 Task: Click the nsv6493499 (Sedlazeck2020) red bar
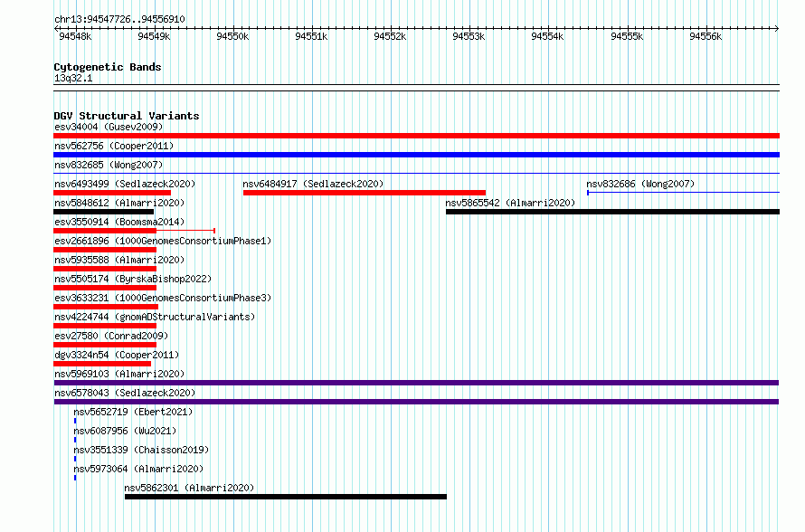[x=112, y=193]
